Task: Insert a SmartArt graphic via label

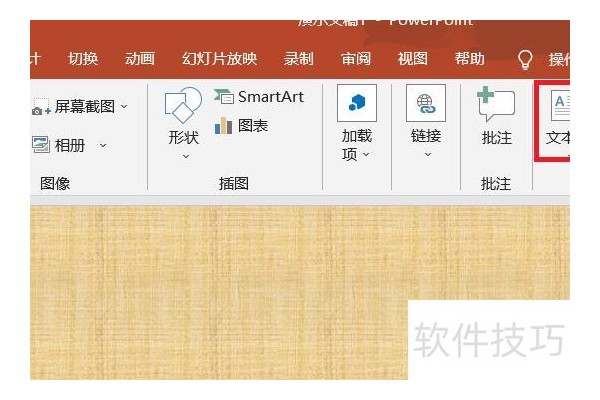Action: coord(271,97)
